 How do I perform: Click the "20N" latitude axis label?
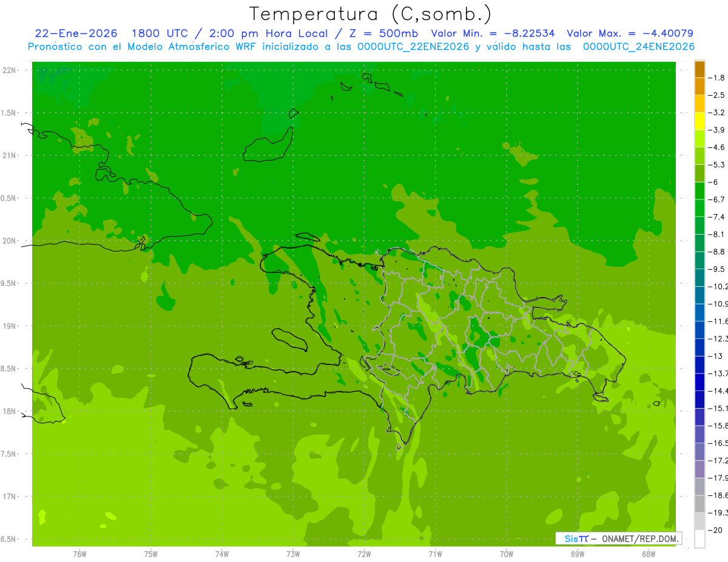pos(10,241)
